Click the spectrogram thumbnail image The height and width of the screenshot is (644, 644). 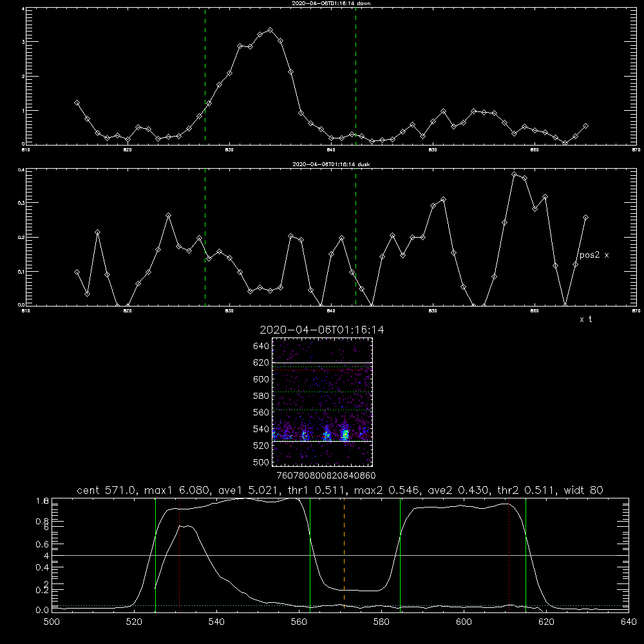[323, 402]
